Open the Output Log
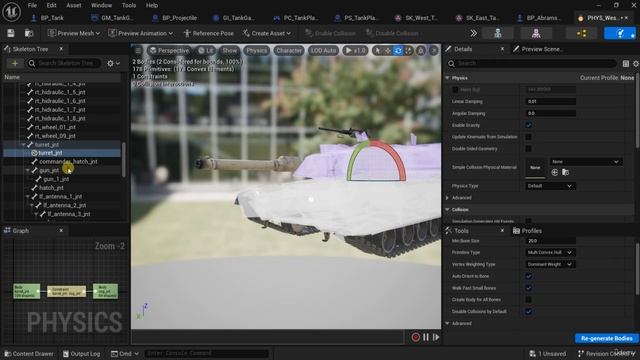The width and height of the screenshot is (640, 360). tap(81, 353)
